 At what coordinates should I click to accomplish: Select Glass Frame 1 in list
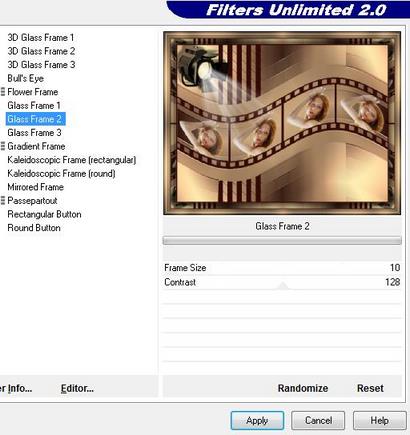[34, 106]
